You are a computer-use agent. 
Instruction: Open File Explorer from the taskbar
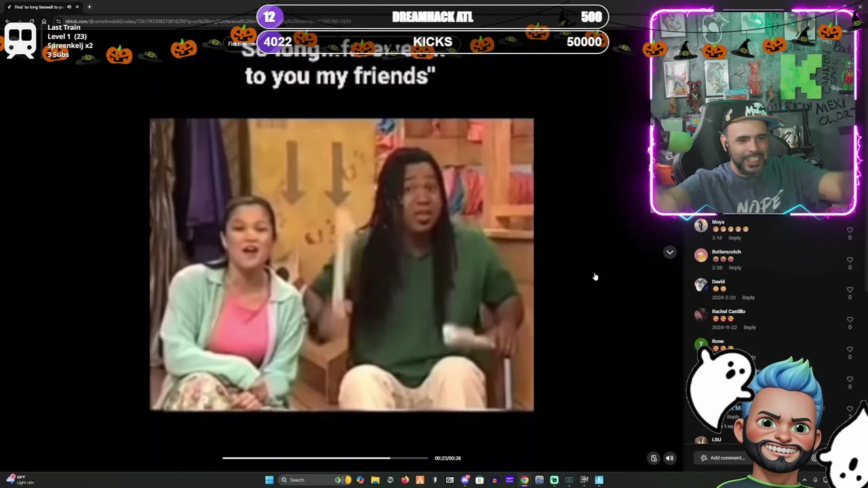375,480
